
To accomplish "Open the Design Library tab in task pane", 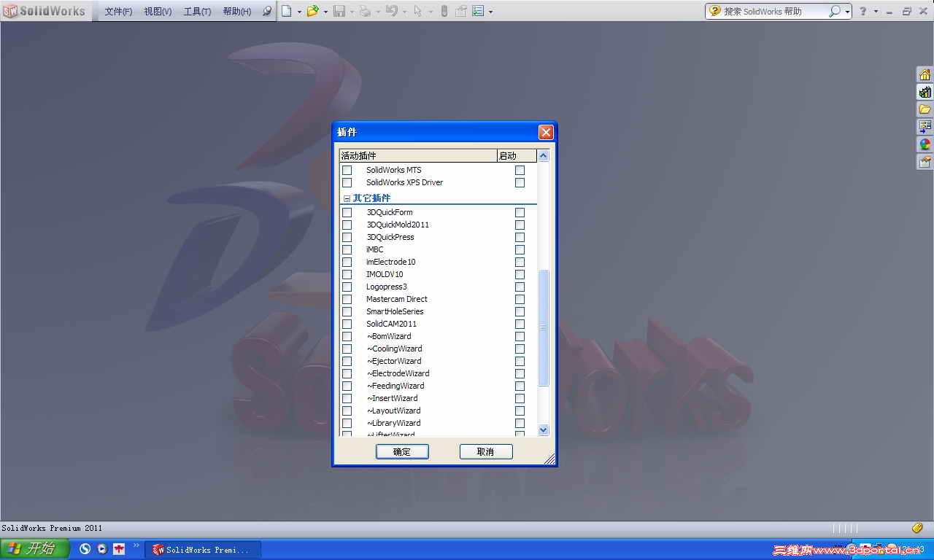I will click(925, 92).
